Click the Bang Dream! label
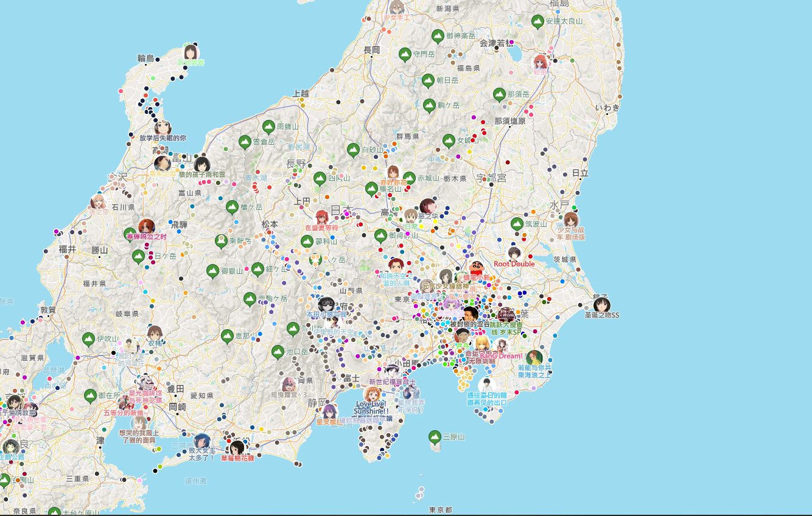Screen dimensions: 812x516 (501, 356)
